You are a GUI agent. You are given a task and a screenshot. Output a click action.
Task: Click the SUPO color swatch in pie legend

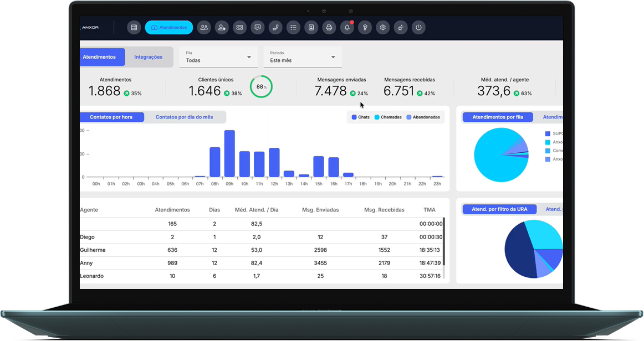coord(548,134)
